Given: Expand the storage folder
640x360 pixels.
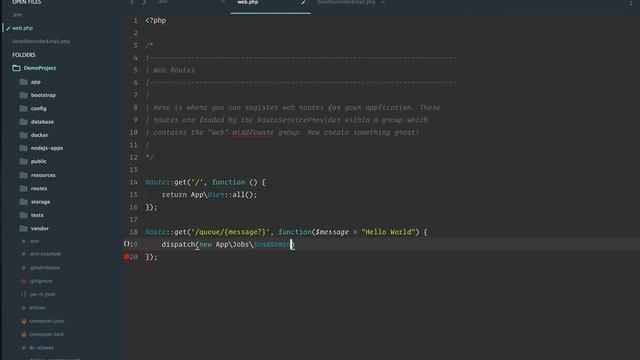Looking at the screenshot, I should click(x=40, y=202).
